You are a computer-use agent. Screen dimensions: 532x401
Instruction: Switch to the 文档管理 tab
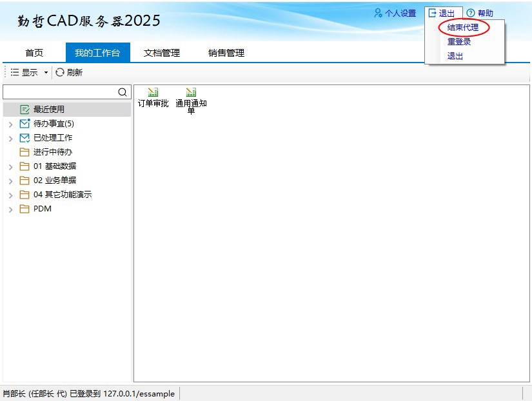tap(161, 53)
